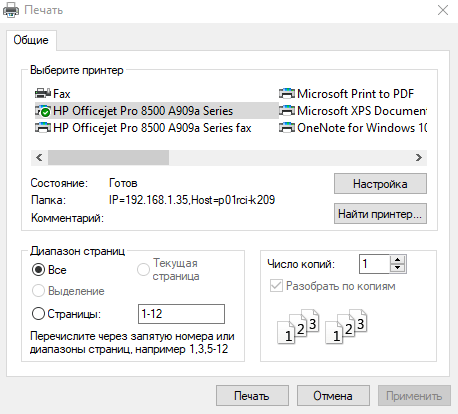Click the printer icon in title bar

point(11,10)
